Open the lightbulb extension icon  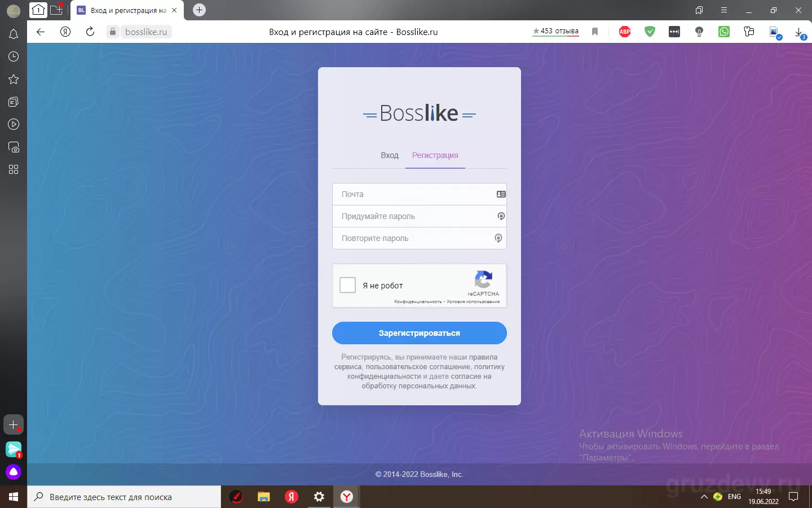click(699, 32)
